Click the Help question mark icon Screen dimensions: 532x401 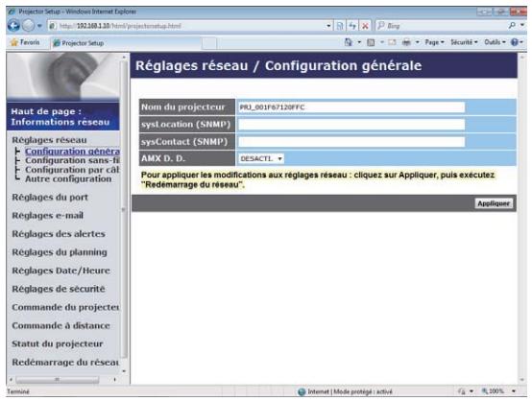pos(515,42)
